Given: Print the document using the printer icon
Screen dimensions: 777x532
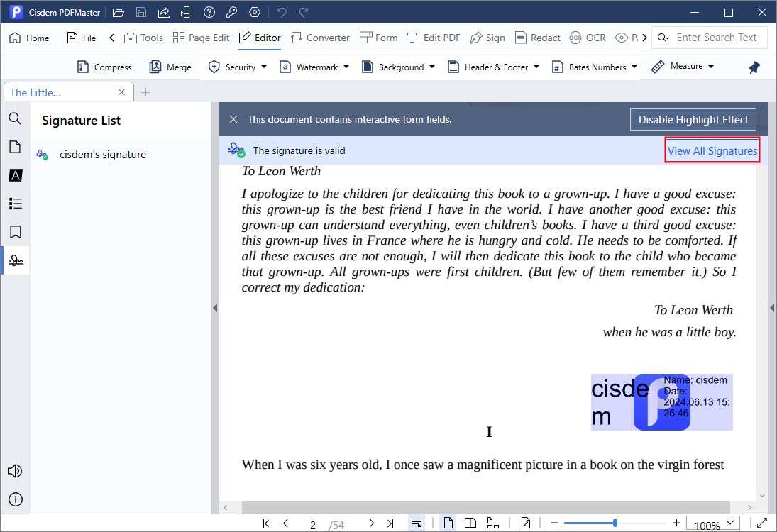Looking at the screenshot, I should point(187,12).
